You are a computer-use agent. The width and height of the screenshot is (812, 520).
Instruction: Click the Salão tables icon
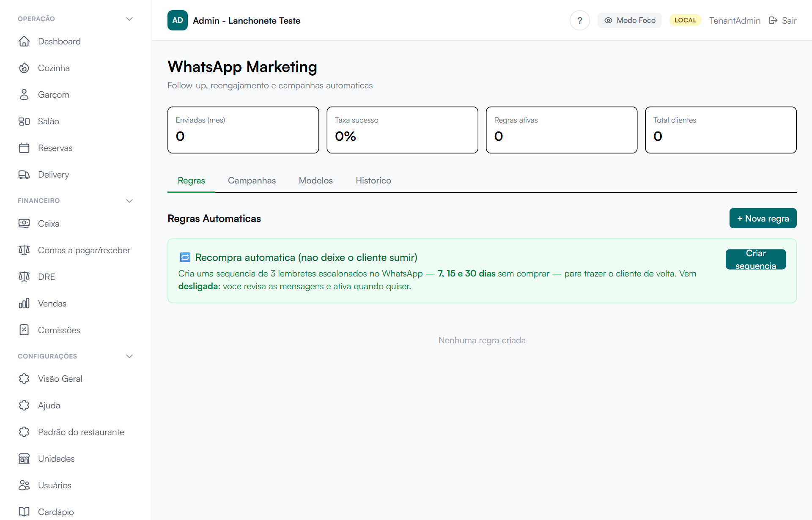coord(24,121)
